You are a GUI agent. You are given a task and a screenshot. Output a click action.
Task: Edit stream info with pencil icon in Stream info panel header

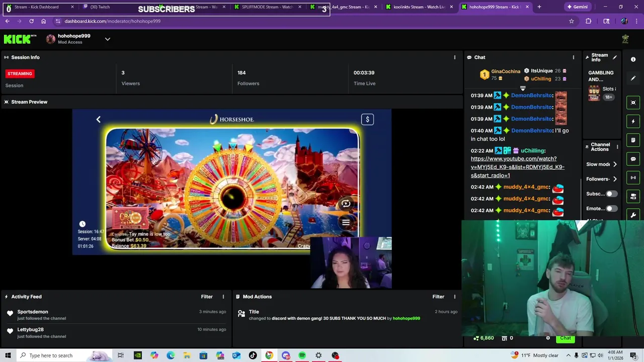click(614, 57)
